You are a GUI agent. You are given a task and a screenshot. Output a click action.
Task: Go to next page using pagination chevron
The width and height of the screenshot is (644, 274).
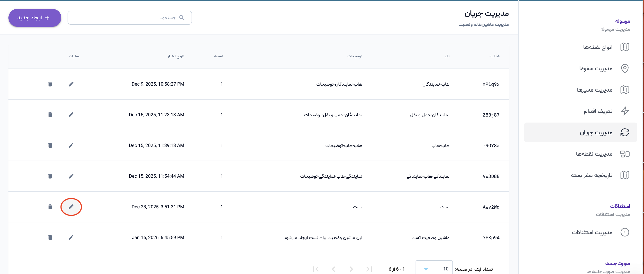[x=334, y=269]
